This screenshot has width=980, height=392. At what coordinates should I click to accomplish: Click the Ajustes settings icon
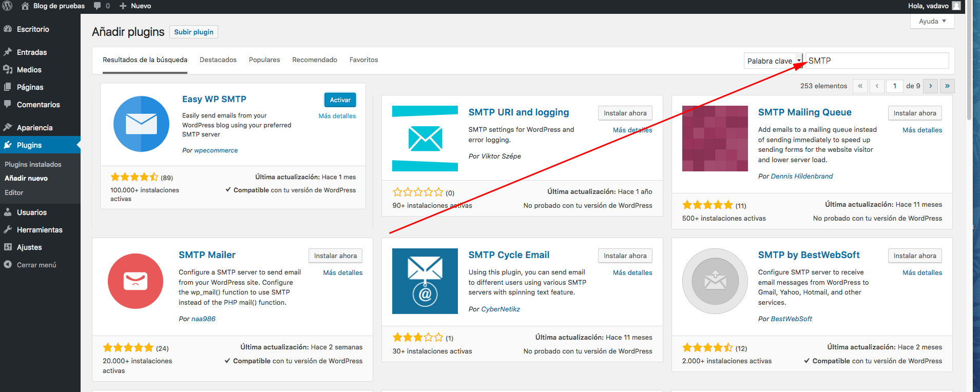point(8,247)
